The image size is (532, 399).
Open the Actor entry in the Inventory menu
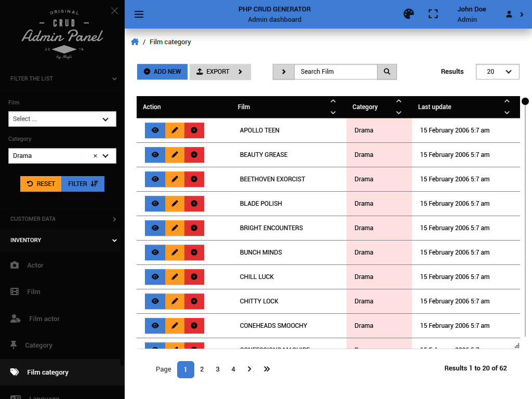point(35,265)
